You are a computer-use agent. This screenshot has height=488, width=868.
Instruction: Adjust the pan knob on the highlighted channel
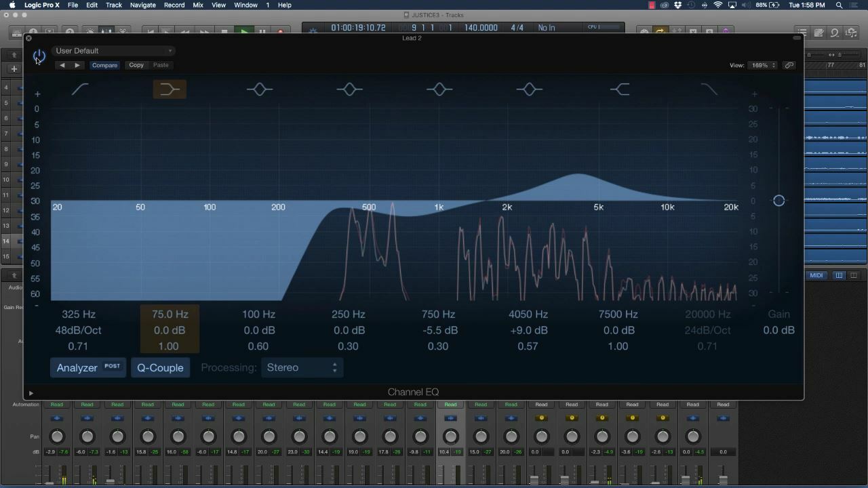coord(450,436)
